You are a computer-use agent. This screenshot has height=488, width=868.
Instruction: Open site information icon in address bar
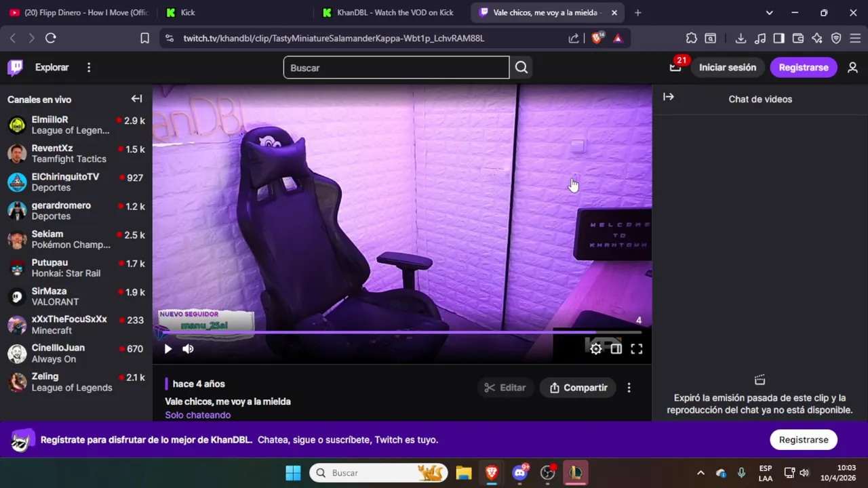170,38
